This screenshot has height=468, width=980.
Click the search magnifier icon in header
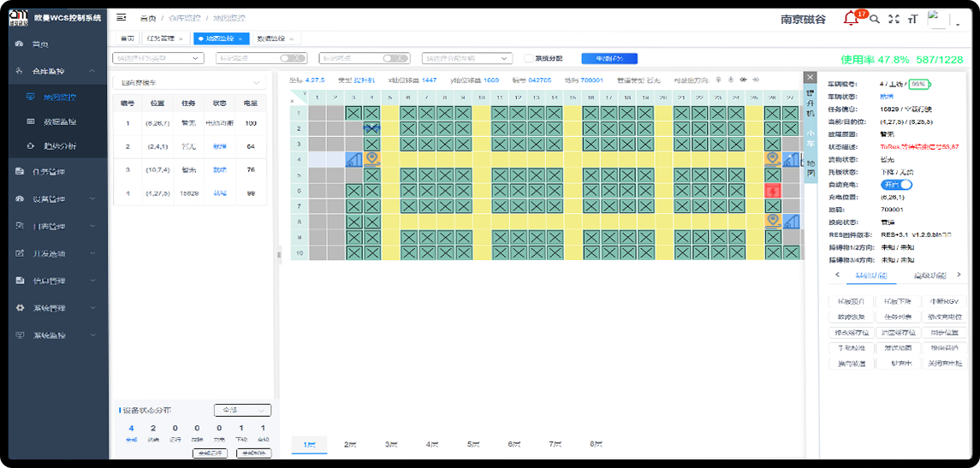[875, 19]
